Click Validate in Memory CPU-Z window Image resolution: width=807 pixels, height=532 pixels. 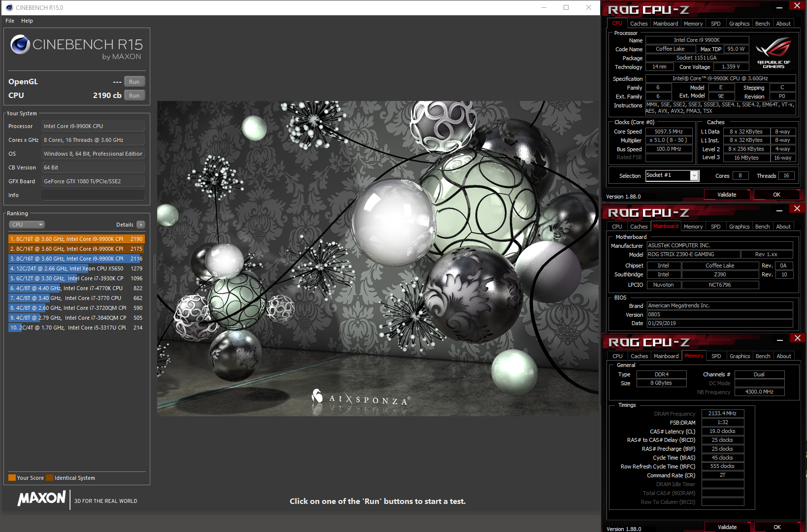[x=727, y=527]
